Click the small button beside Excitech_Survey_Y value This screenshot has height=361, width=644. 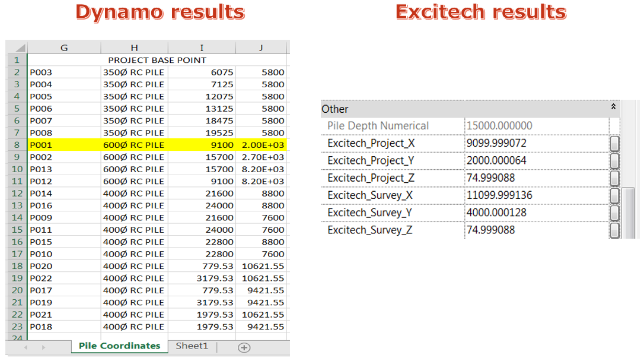click(614, 213)
